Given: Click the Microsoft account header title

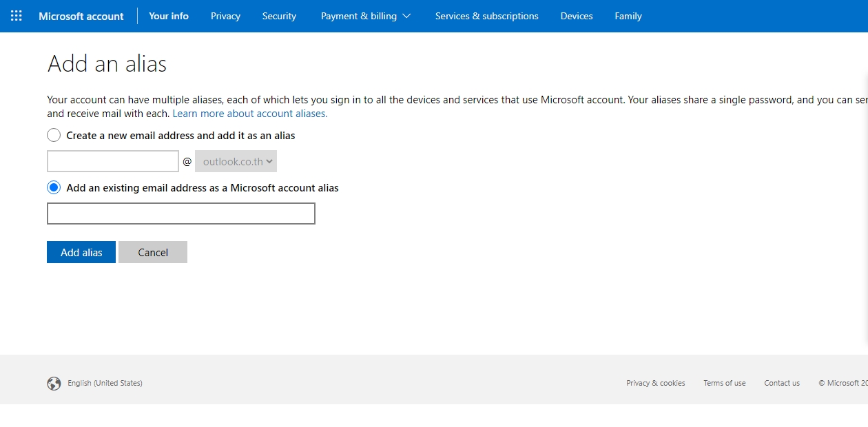Looking at the screenshot, I should coord(81,16).
